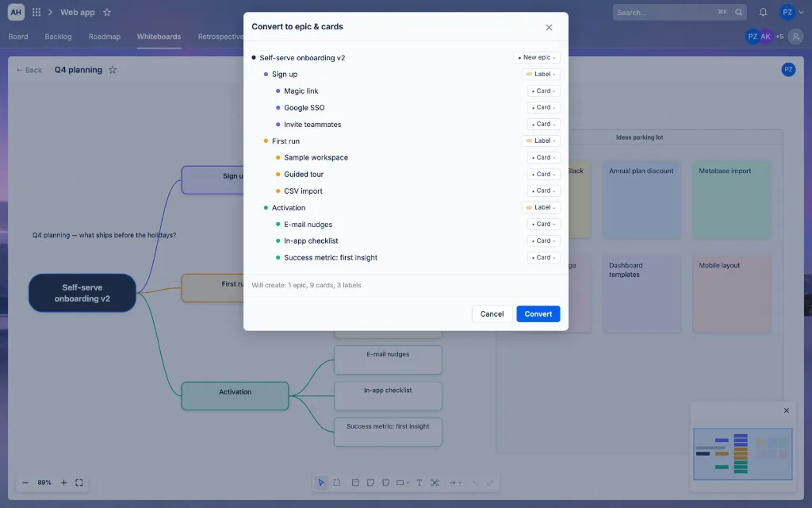Click the AH workspace avatar

click(16, 12)
